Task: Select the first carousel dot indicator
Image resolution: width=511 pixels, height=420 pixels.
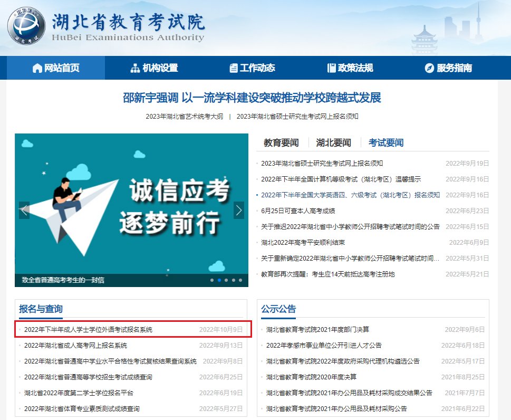Action: point(212,280)
